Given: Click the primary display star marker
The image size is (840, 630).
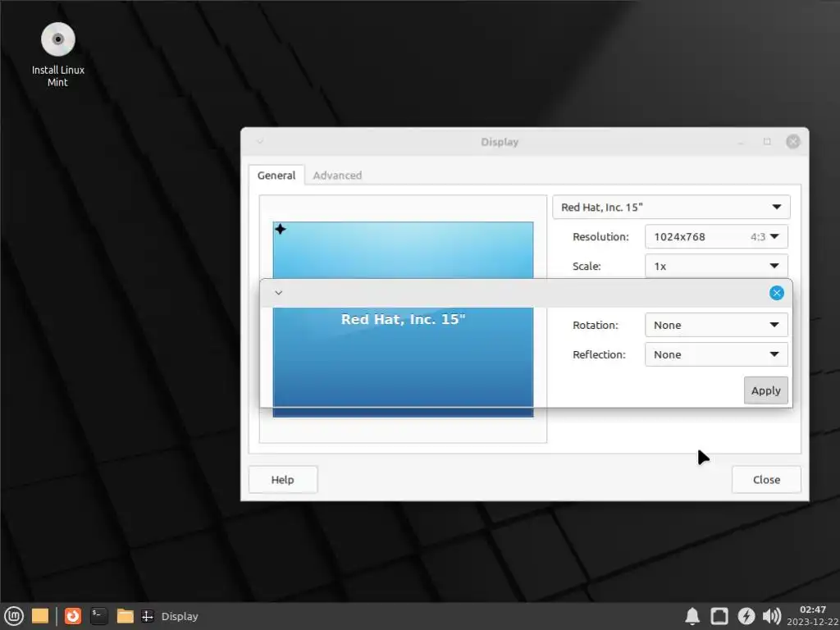Looking at the screenshot, I should (x=281, y=230).
